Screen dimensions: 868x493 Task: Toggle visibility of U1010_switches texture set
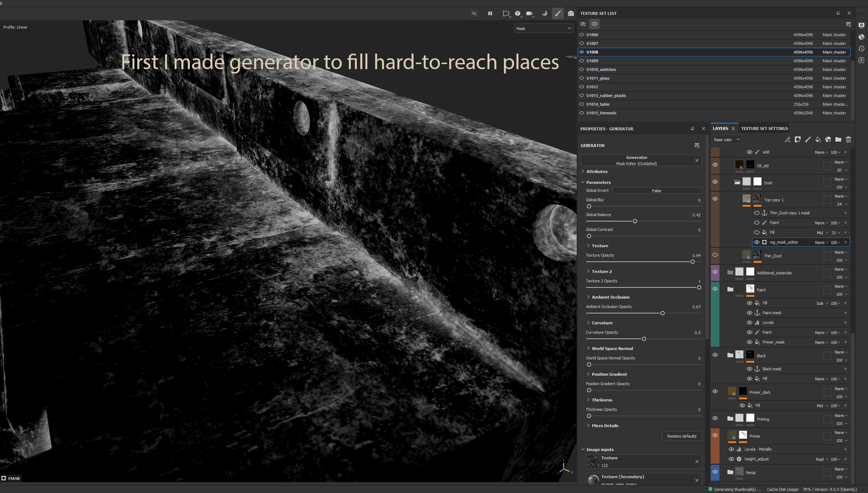(x=582, y=69)
